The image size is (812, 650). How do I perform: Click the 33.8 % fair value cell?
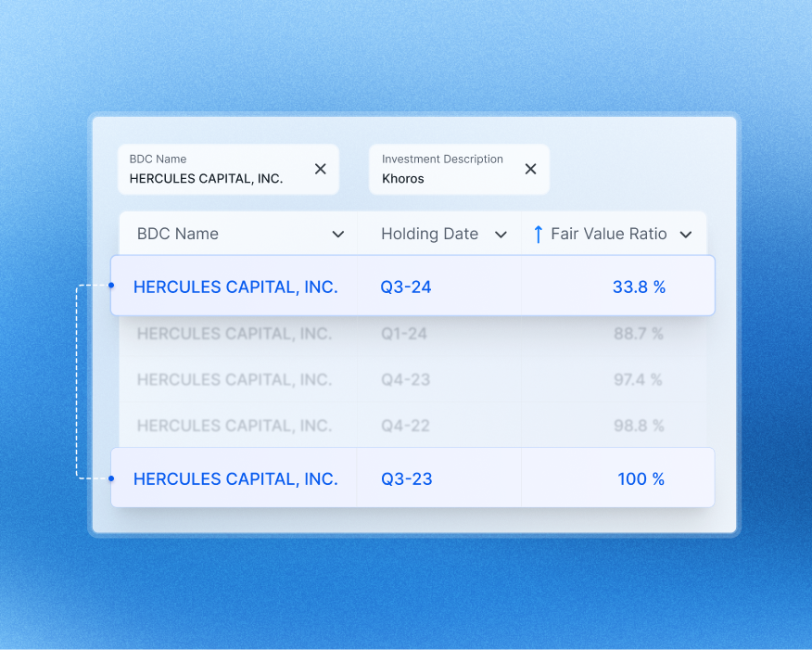(639, 287)
